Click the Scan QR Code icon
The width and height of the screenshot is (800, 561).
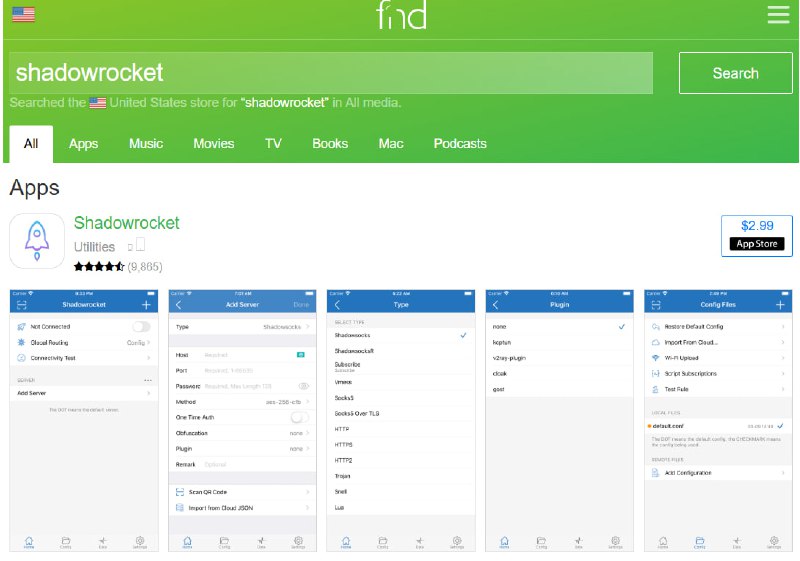tap(180, 492)
